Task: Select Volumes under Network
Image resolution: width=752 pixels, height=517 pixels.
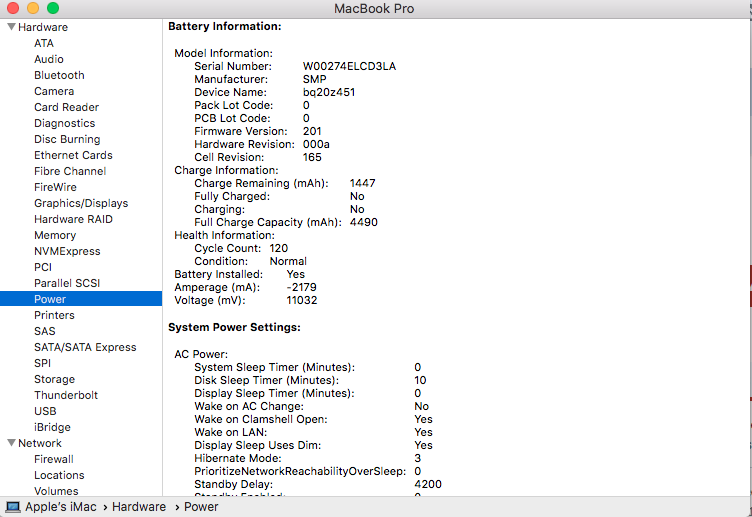Action: point(56,491)
